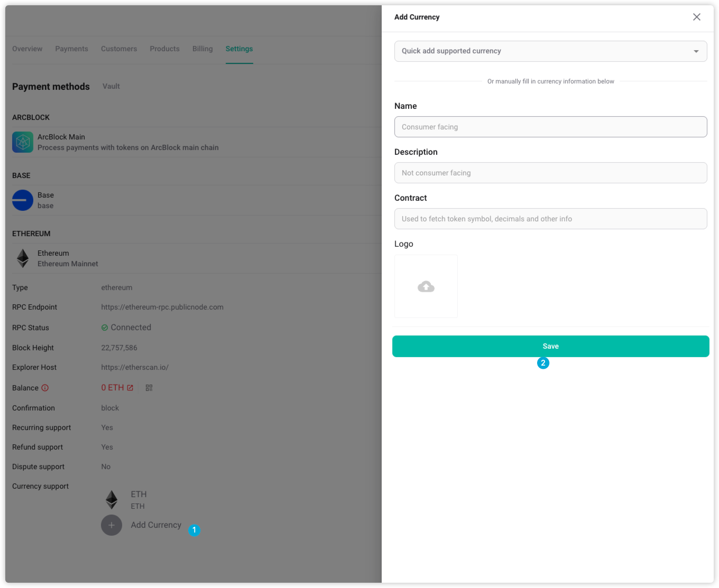
Task: Go to the Billing tab
Action: (202, 49)
